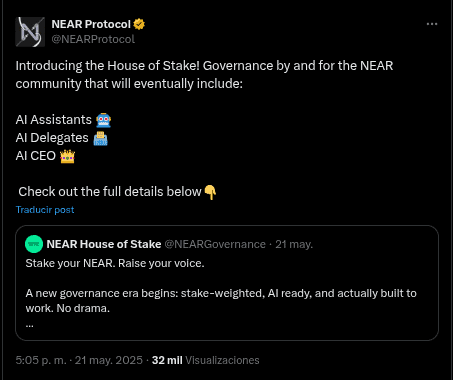453x380 pixels.
Task: Open the three-dot more options menu
Action: click(432, 24)
